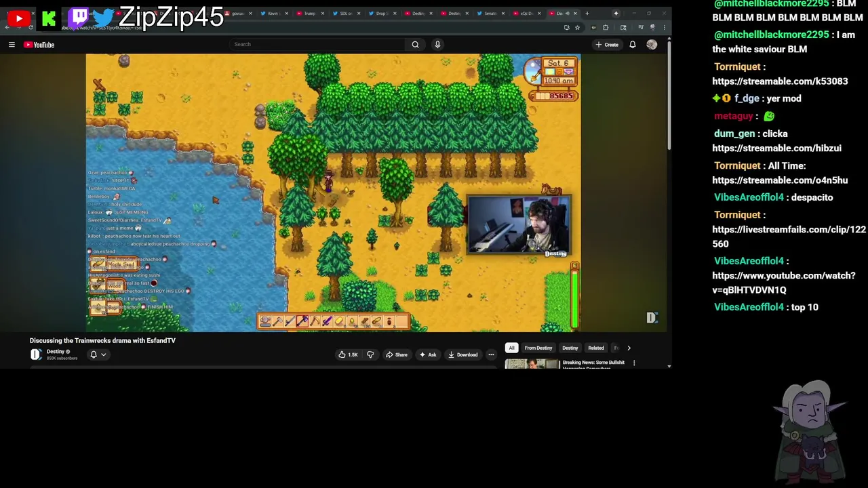Viewport: 868px width, 488px height.
Task: Select the All filter chip
Action: [x=512, y=348]
